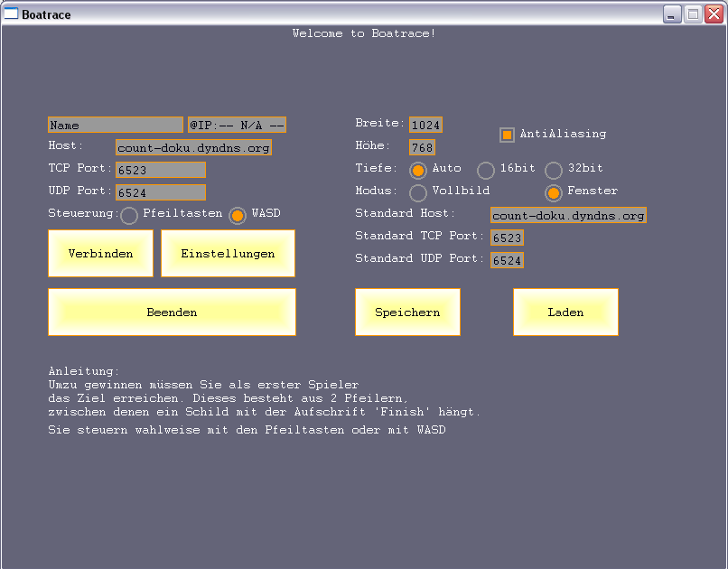The width and height of the screenshot is (728, 569).
Task: Open Einstellungen settings button
Action: coord(228,254)
